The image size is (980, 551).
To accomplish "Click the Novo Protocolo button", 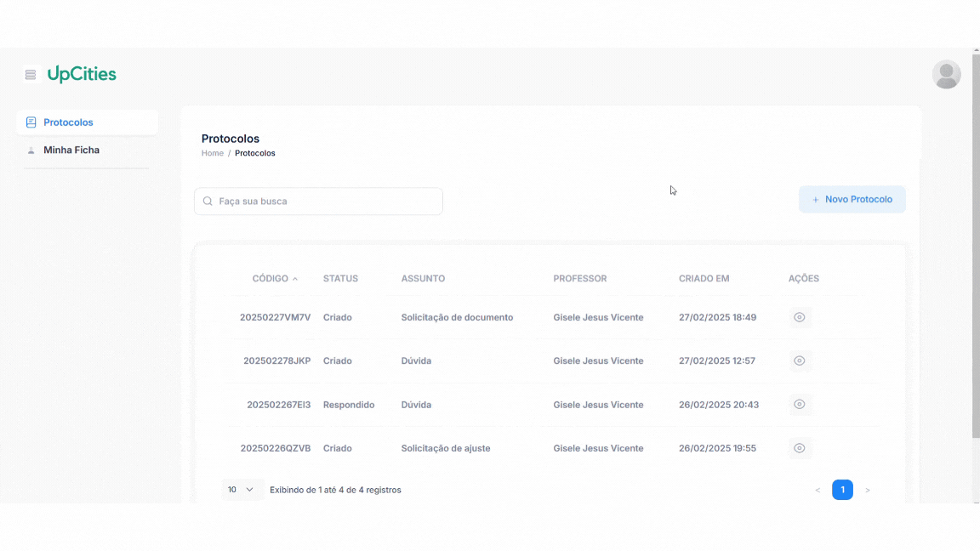I will (x=852, y=199).
